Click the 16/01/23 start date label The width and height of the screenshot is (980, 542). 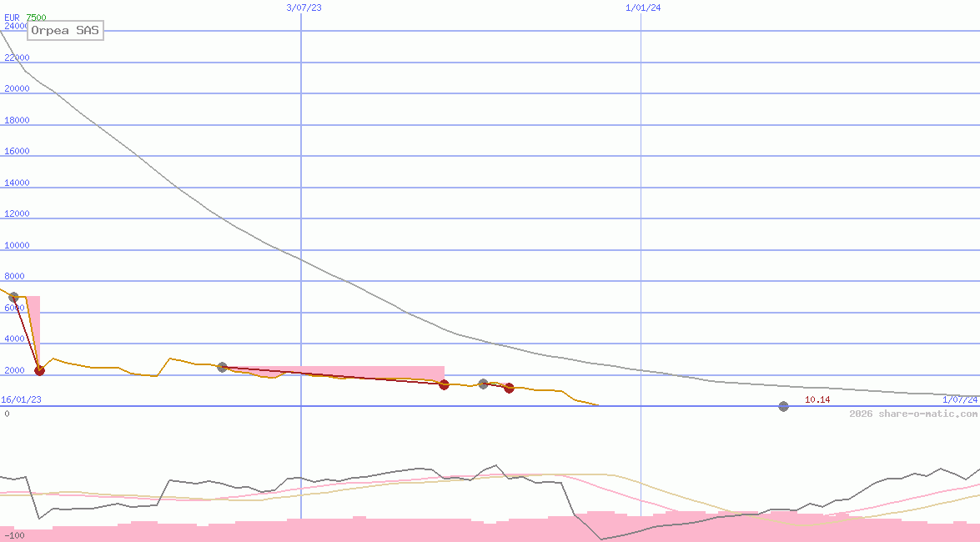click(x=21, y=399)
